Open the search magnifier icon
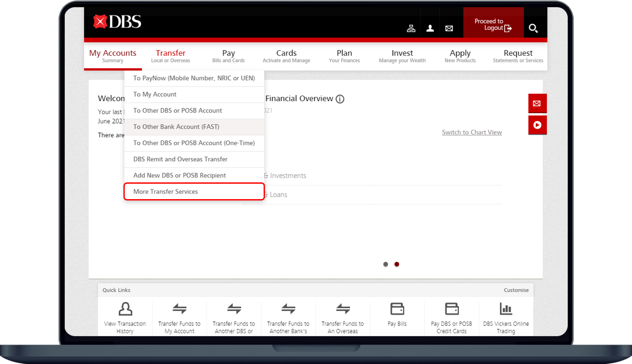Screen dimensions: 632x364 (533, 28)
